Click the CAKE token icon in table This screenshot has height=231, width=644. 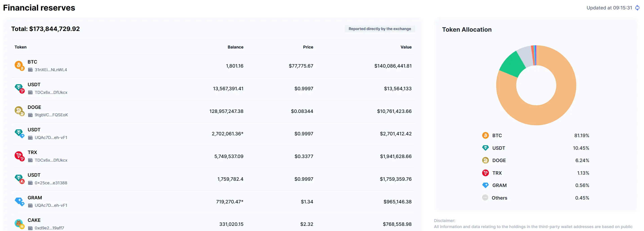19,224
